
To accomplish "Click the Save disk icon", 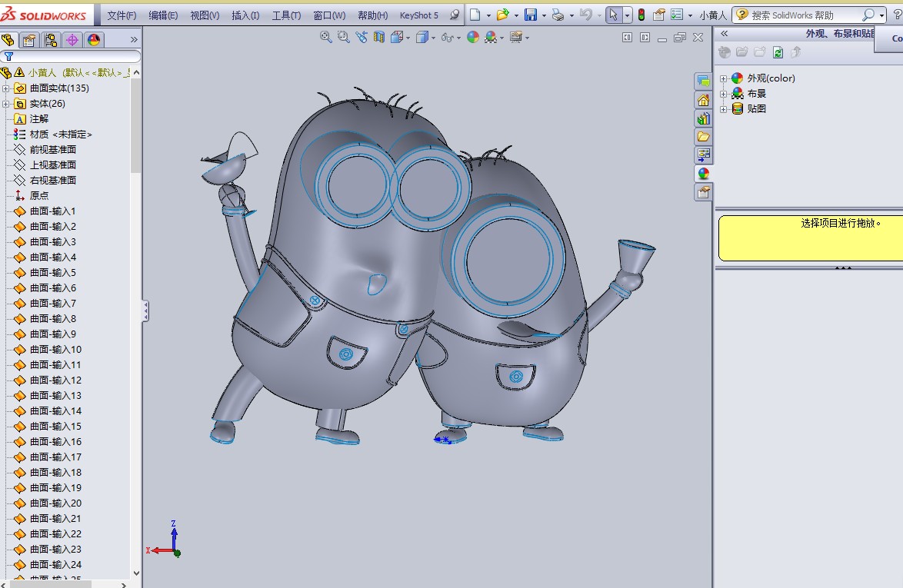I will [x=531, y=15].
